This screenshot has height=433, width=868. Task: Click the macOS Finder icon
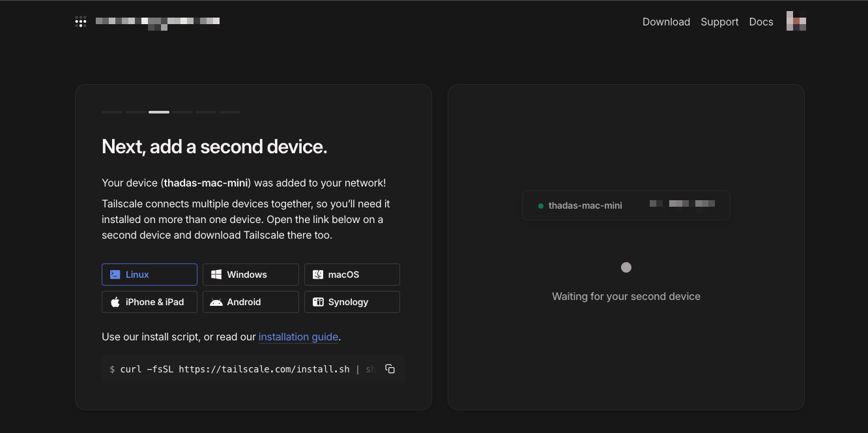pos(318,275)
